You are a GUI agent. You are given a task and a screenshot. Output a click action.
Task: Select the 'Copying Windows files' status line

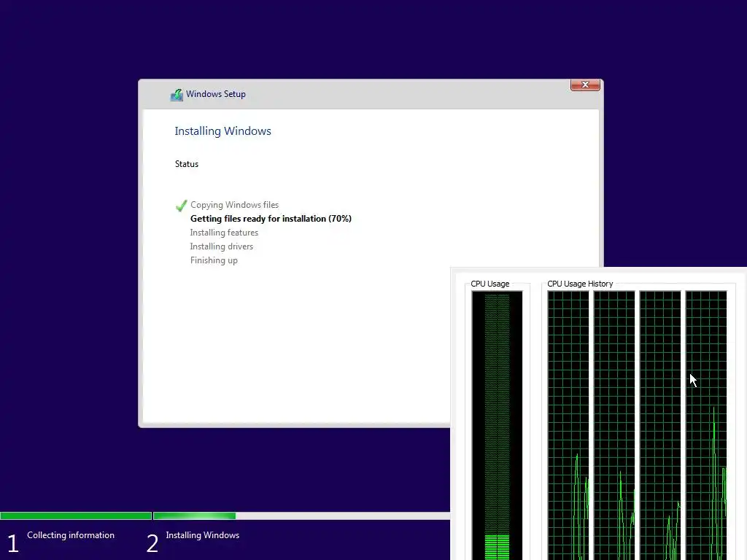click(x=234, y=205)
